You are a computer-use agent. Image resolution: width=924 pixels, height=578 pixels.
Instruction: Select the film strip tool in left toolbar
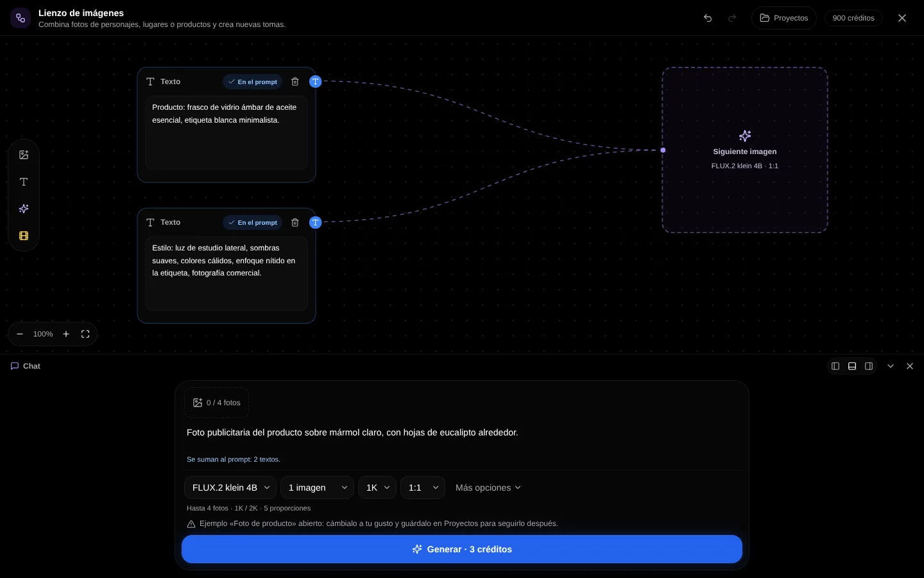click(x=24, y=236)
